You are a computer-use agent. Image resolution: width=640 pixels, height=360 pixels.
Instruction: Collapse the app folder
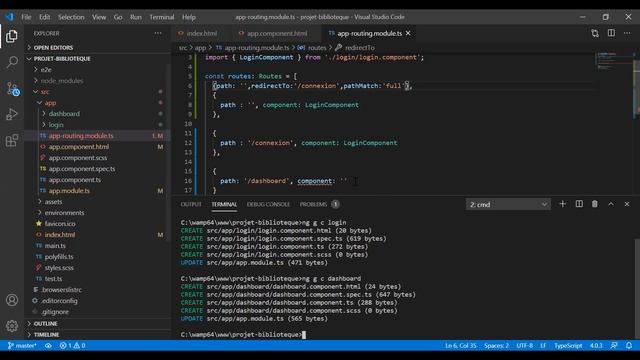(50, 103)
